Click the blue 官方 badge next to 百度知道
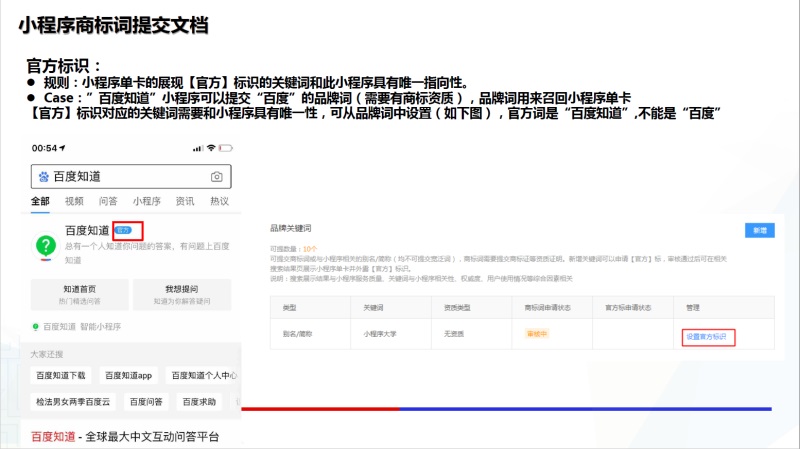The width and height of the screenshot is (800, 449). pos(123,230)
